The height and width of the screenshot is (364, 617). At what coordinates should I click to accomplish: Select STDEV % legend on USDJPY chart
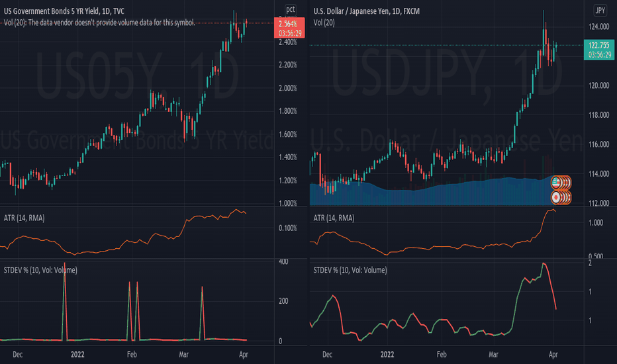[350, 270]
